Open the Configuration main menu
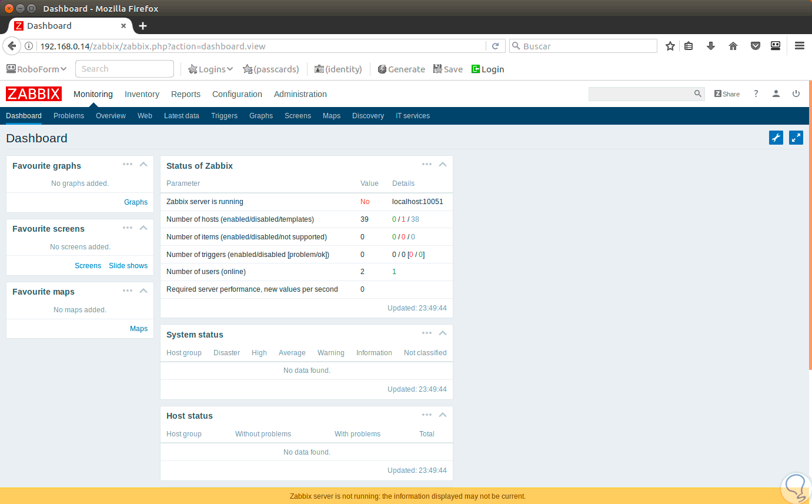The width and height of the screenshot is (812, 504). [x=237, y=94]
